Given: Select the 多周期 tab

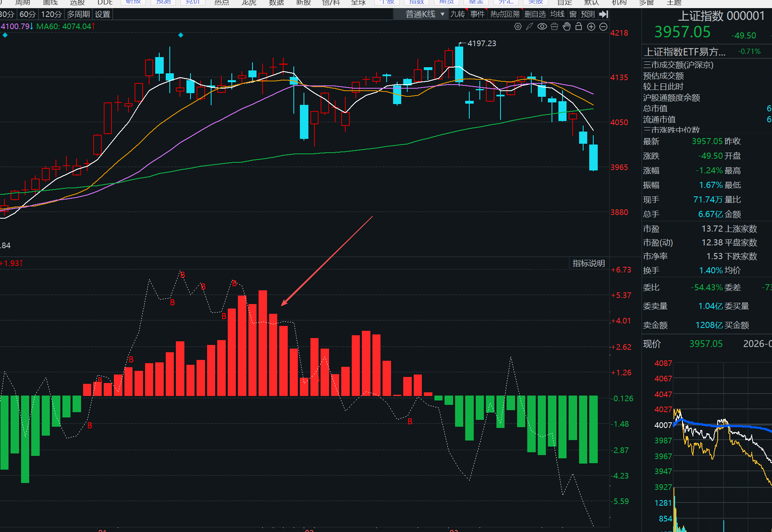Looking at the screenshot, I should pyautogui.click(x=78, y=14).
